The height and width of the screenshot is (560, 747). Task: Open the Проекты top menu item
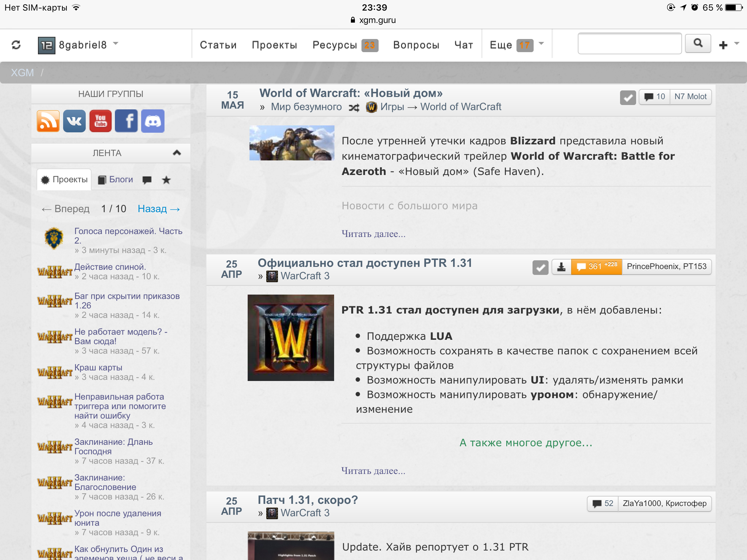(x=274, y=45)
